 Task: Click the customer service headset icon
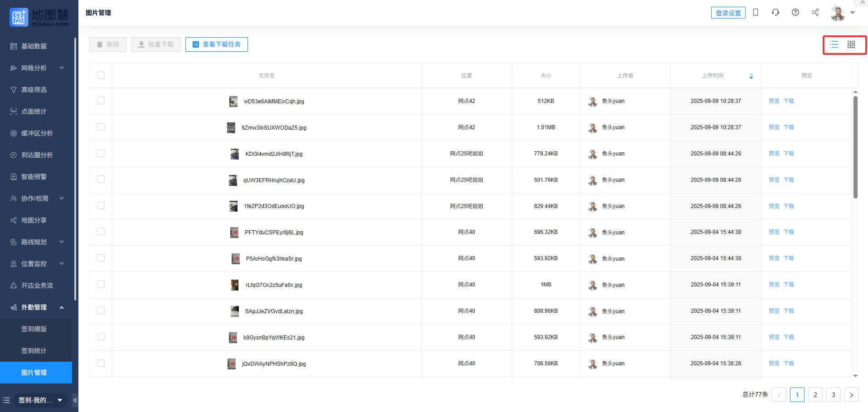pos(776,12)
